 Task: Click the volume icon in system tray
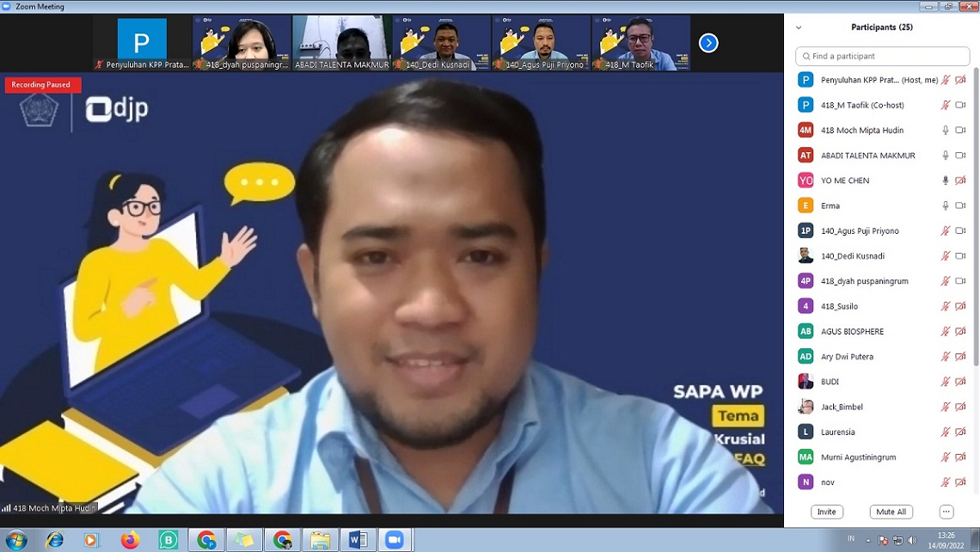911,541
